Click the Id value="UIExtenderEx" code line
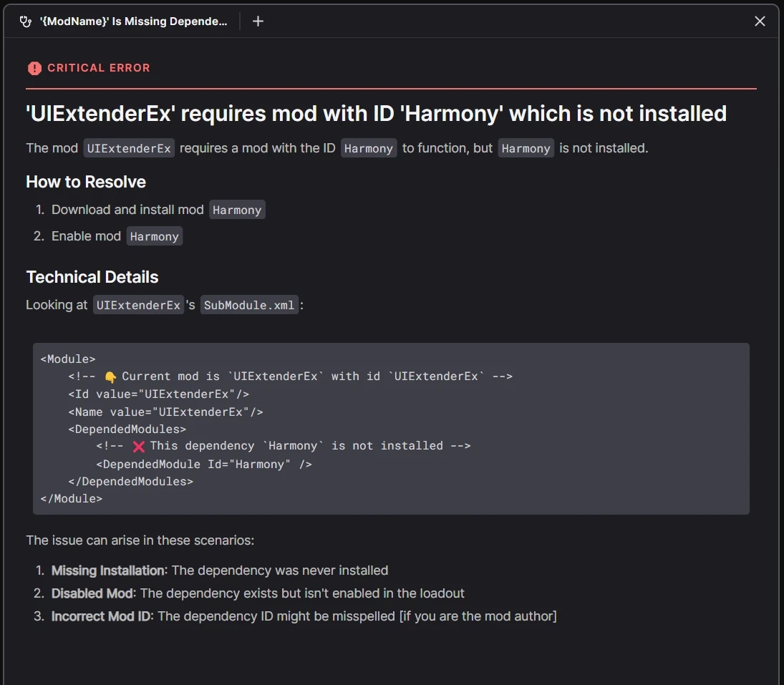The image size is (784, 685). coord(158,394)
